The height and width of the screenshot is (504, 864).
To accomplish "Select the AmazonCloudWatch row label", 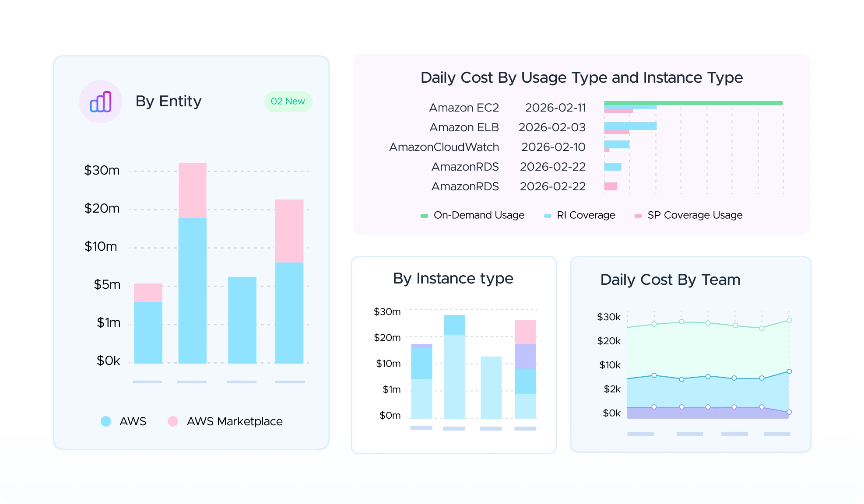I will 444,147.
